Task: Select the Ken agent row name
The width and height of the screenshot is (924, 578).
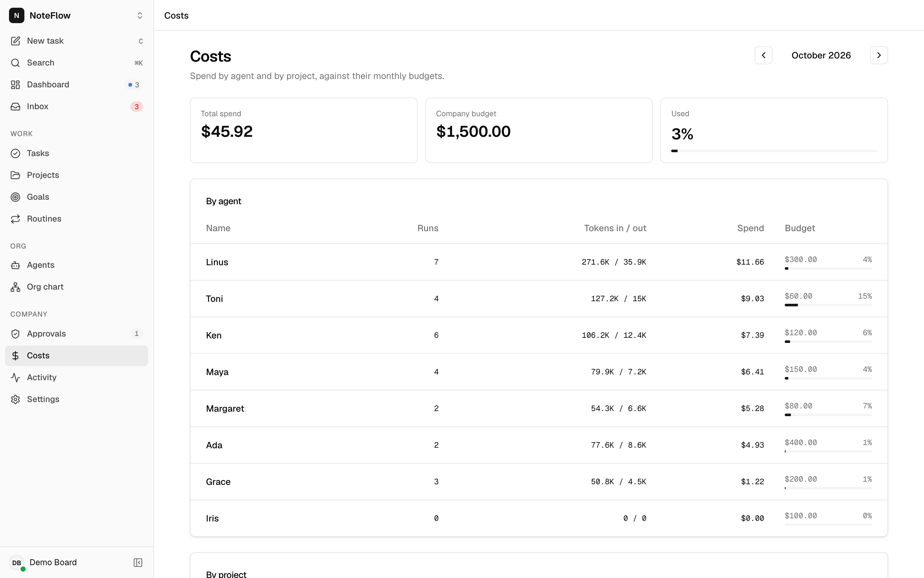Action: pyautogui.click(x=213, y=335)
